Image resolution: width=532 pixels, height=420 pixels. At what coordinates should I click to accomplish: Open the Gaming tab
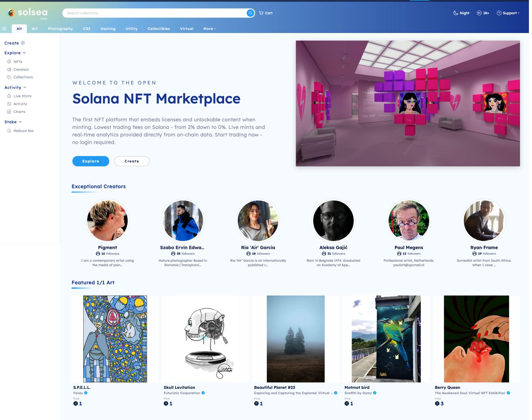pyautogui.click(x=108, y=29)
